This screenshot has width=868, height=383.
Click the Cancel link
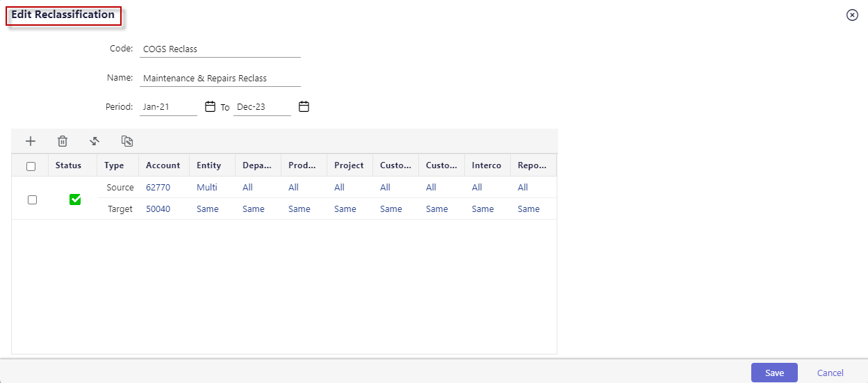(830, 373)
